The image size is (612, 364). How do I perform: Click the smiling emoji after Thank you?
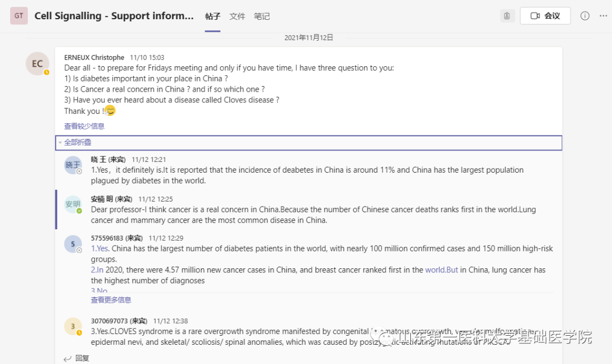point(110,111)
